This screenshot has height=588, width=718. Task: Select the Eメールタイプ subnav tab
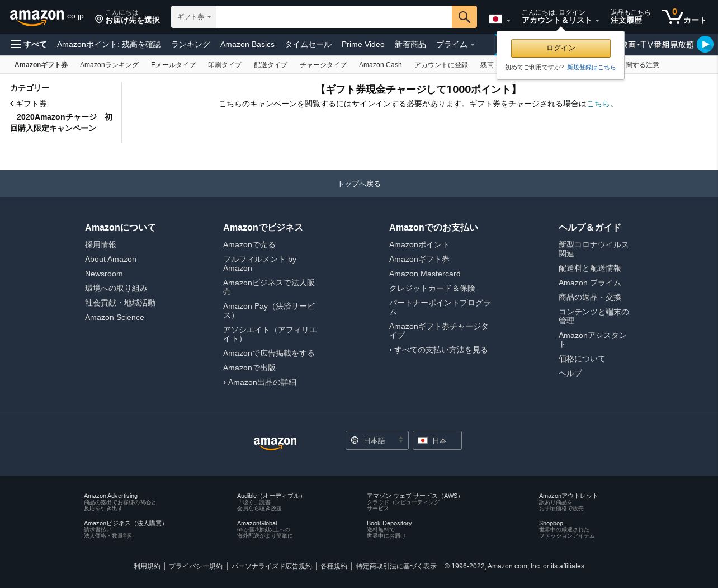point(173,65)
